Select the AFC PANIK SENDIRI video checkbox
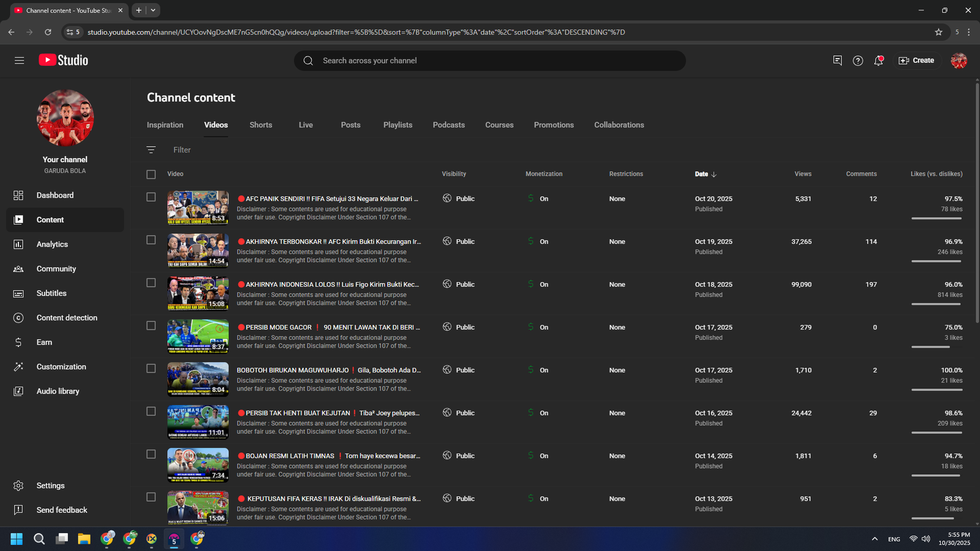980x551 pixels. click(x=151, y=197)
